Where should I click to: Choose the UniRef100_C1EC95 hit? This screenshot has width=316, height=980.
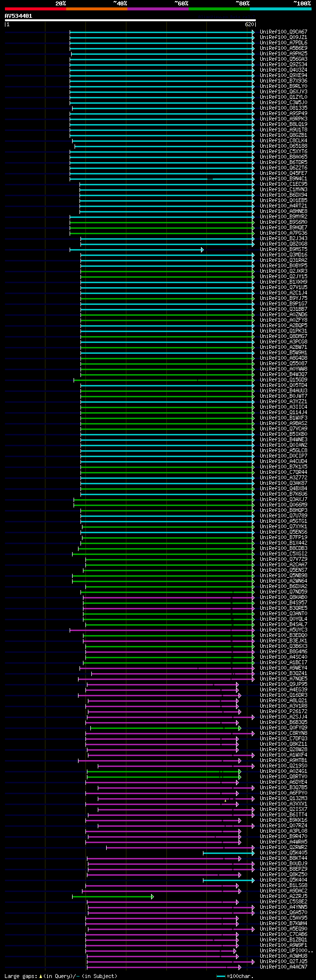283,184
